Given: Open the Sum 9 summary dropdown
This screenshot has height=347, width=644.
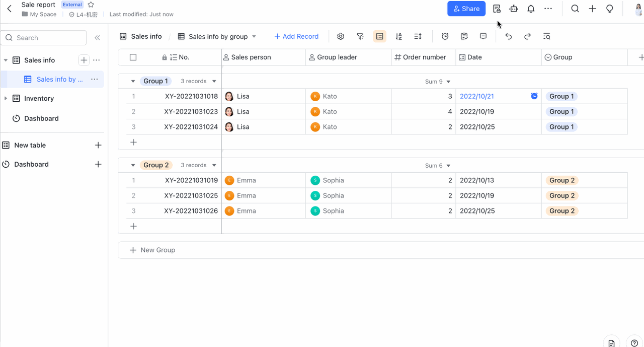Looking at the screenshot, I should (x=437, y=82).
